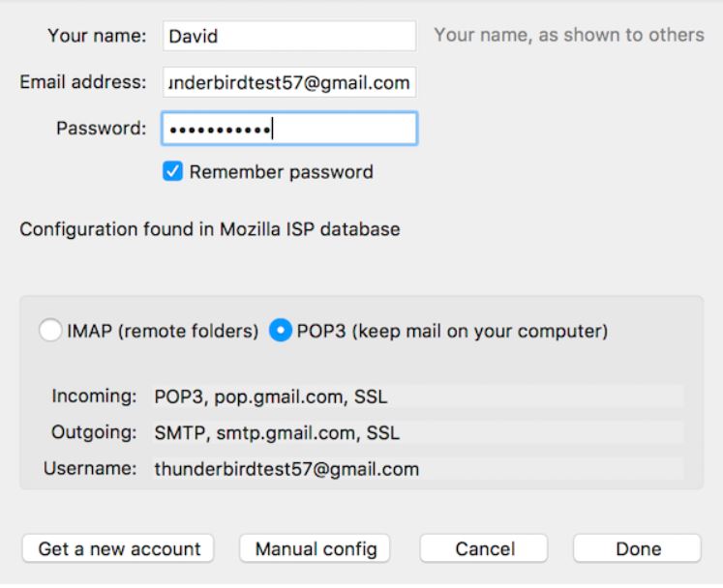
Task: Click the Configuration found in Mozilla ISP database text
Action: point(210,229)
